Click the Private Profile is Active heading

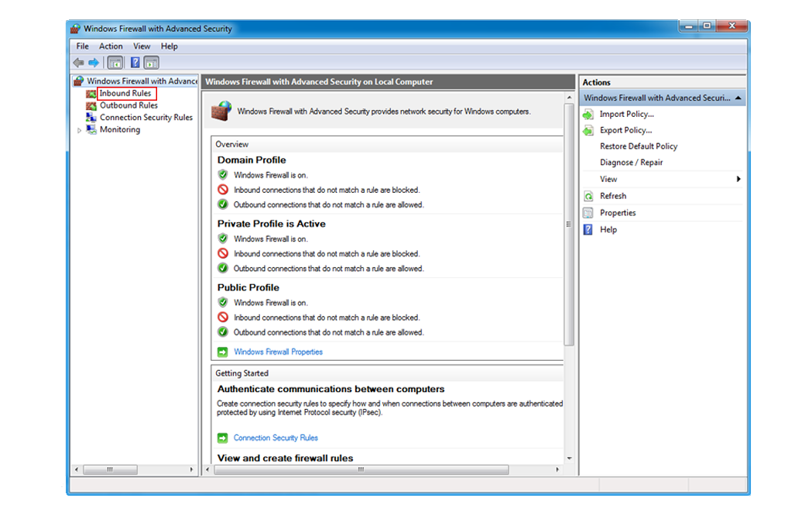click(x=272, y=224)
